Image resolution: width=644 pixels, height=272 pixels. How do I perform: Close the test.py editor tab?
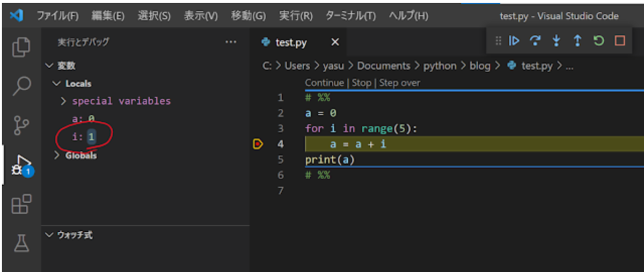coord(335,42)
